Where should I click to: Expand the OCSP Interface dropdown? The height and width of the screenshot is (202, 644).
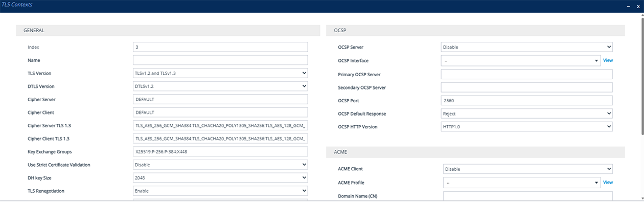point(521,60)
